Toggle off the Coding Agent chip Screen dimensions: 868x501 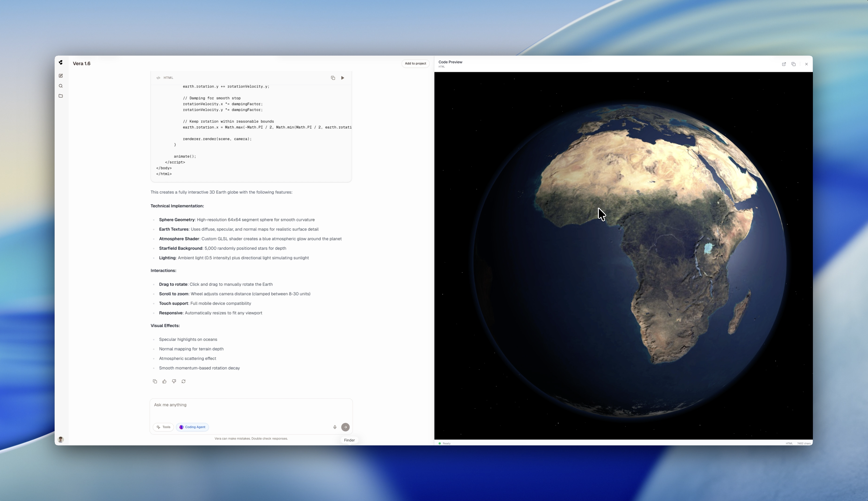point(193,427)
